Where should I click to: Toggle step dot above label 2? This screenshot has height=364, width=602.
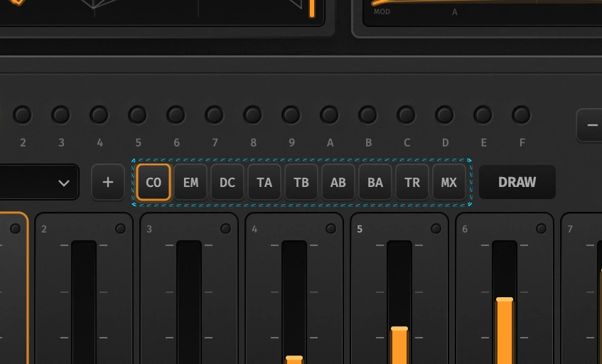pos(22,114)
